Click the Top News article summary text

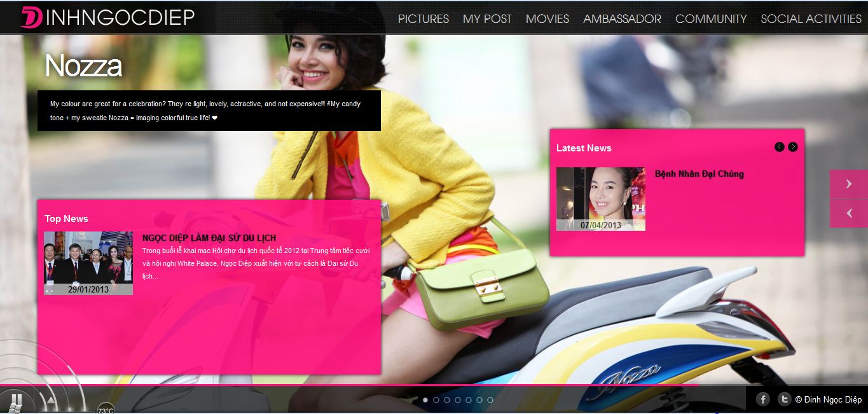[x=256, y=263]
